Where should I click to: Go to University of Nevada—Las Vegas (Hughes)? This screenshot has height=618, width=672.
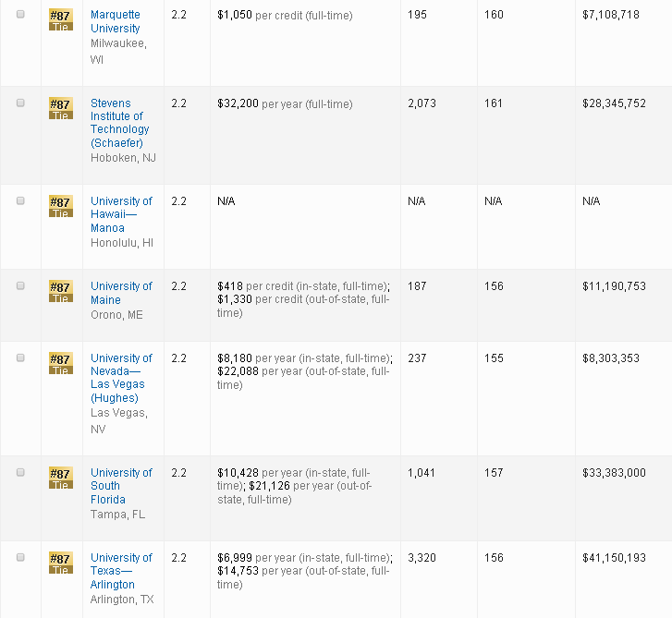point(118,378)
